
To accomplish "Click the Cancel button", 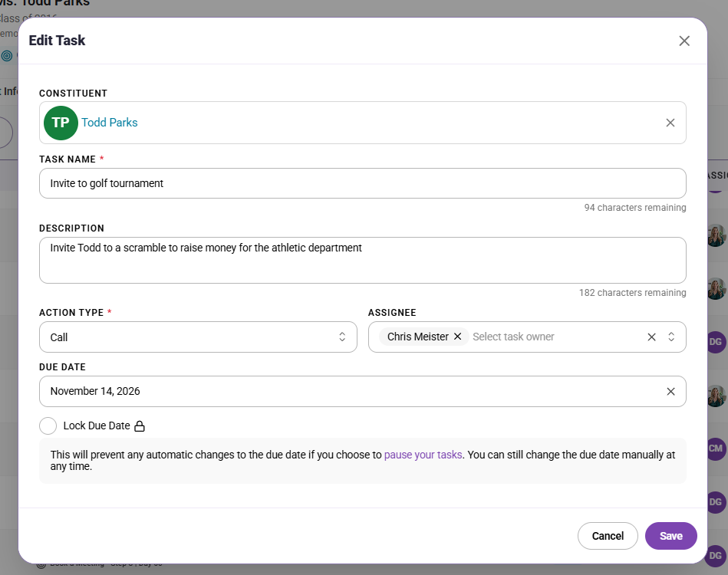I will point(608,536).
